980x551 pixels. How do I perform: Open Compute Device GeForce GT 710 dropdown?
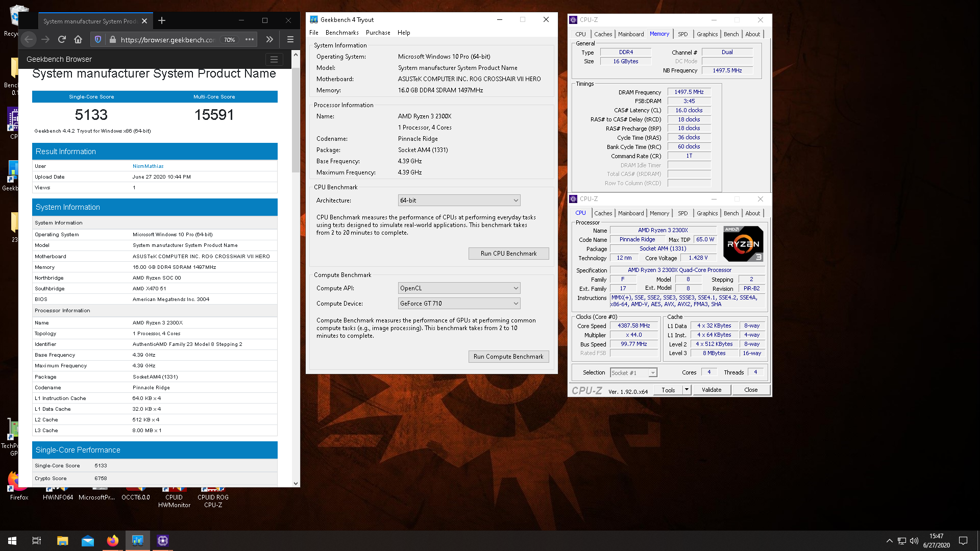coord(459,304)
